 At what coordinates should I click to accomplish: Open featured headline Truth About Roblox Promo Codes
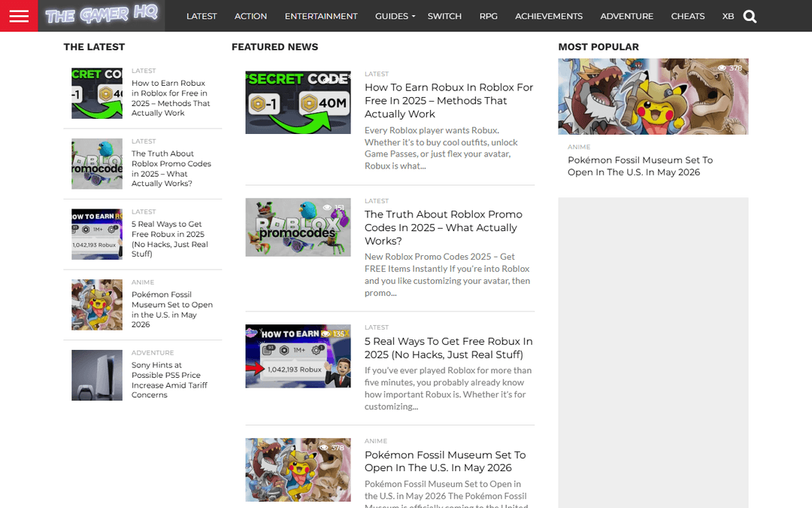click(x=444, y=227)
